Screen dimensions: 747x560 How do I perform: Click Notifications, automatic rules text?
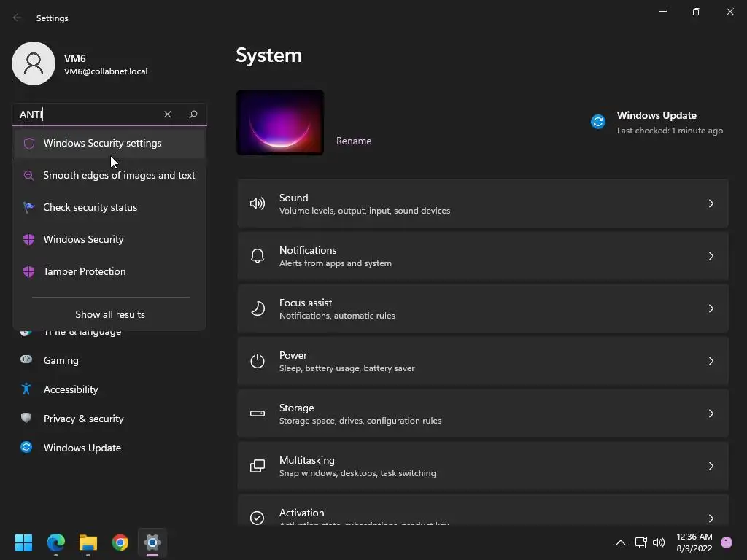click(337, 315)
